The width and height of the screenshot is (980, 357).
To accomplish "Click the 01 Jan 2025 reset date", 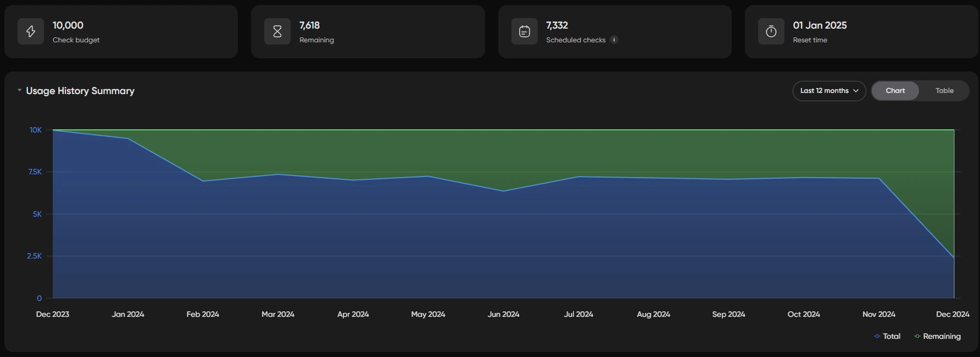I will click(x=820, y=25).
